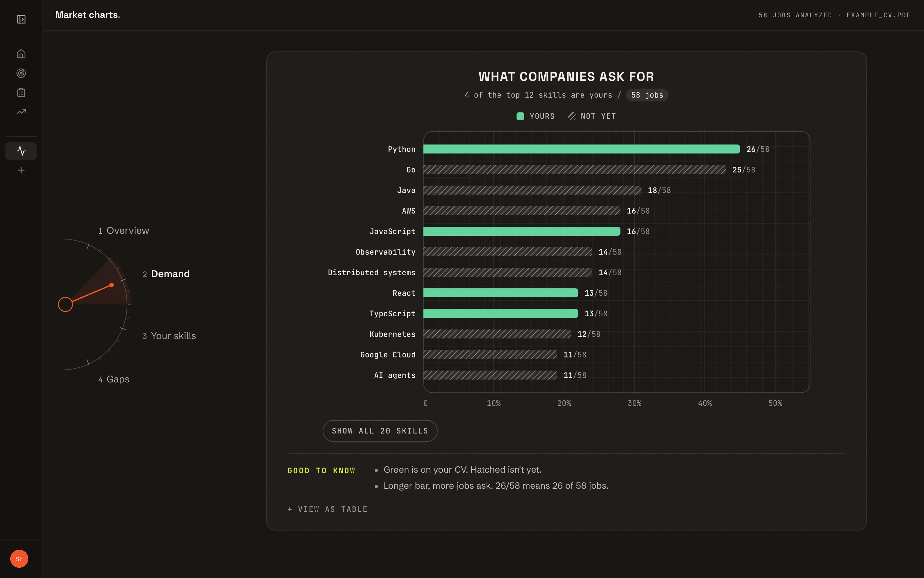Click the plus icon in sidebar
Screen dimensions: 924x578
21,170
